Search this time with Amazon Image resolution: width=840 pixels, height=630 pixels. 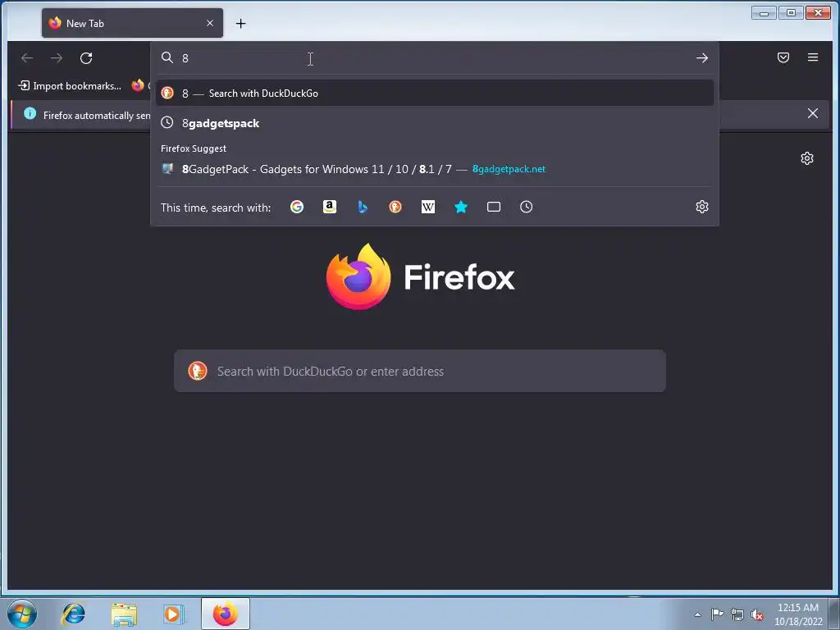coord(330,207)
